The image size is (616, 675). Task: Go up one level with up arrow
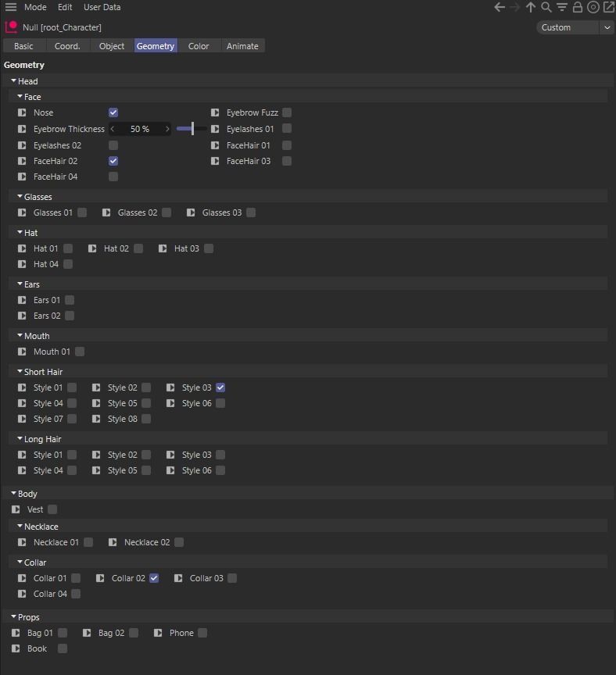[x=531, y=7]
